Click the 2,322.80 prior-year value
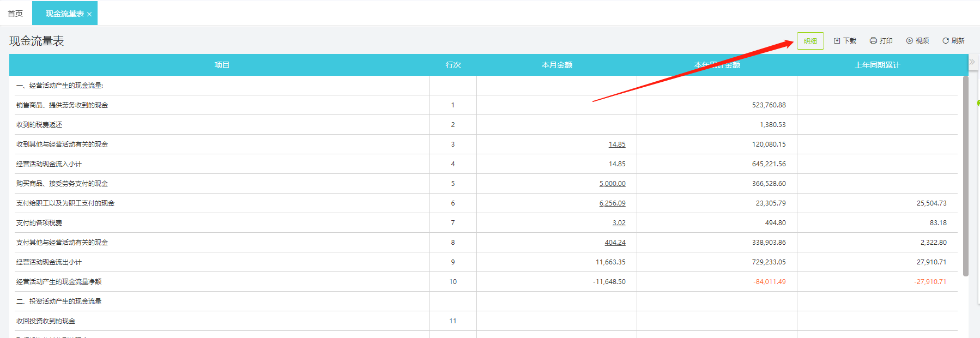980x338 pixels. pos(933,243)
